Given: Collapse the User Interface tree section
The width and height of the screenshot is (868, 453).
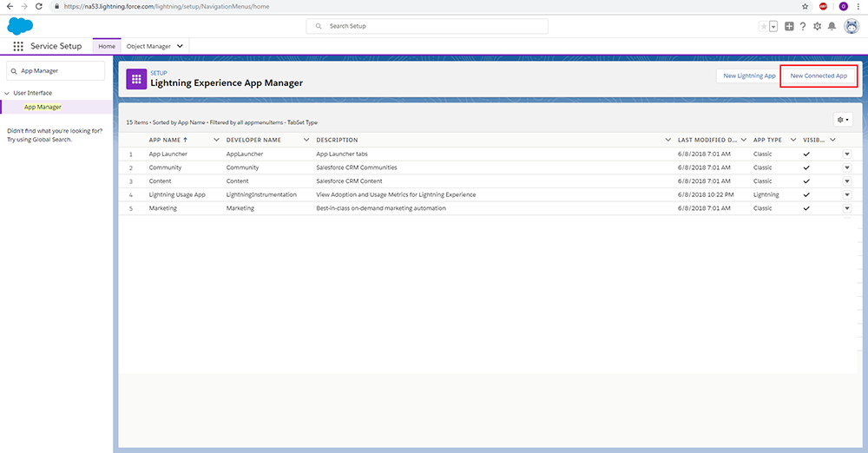Looking at the screenshot, I should [x=7, y=93].
